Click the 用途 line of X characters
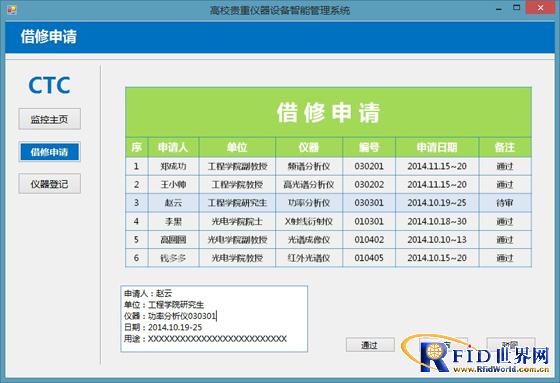560x383 pixels. pyautogui.click(x=205, y=339)
